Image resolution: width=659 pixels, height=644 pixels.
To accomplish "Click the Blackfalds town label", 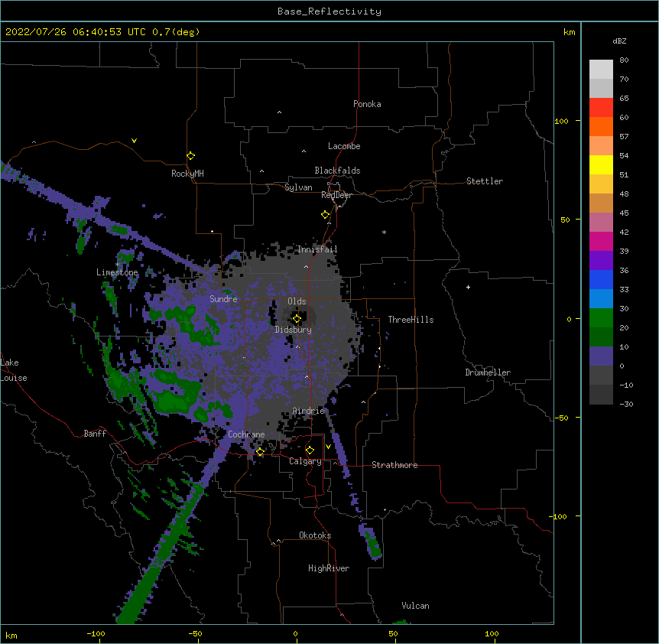I will (337, 171).
